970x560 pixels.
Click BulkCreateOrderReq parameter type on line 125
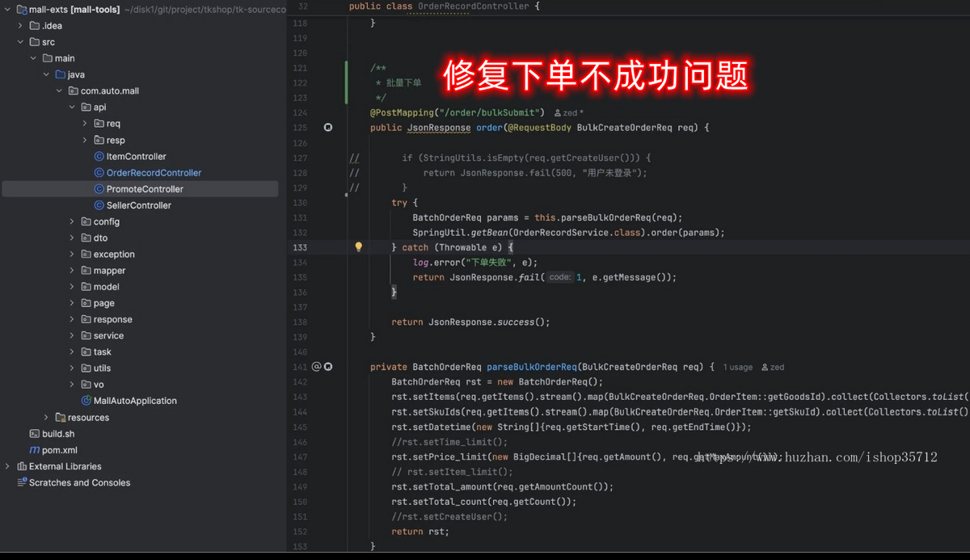coord(626,128)
